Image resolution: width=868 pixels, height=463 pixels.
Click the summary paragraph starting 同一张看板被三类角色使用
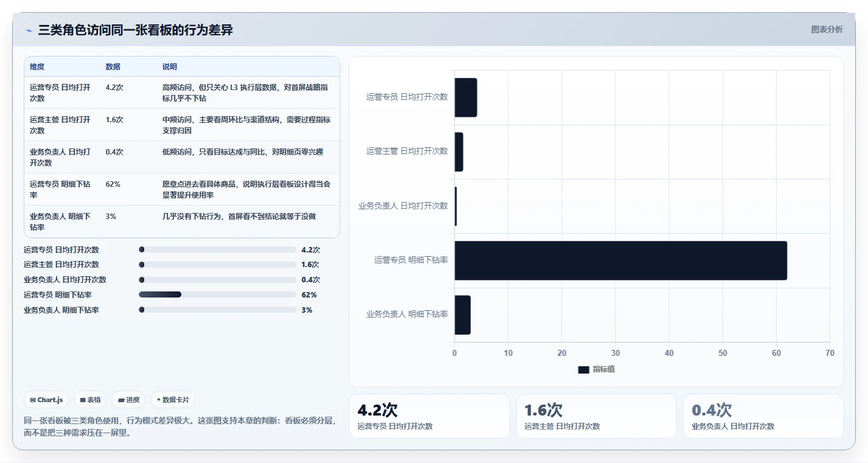click(x=180, y=427)
